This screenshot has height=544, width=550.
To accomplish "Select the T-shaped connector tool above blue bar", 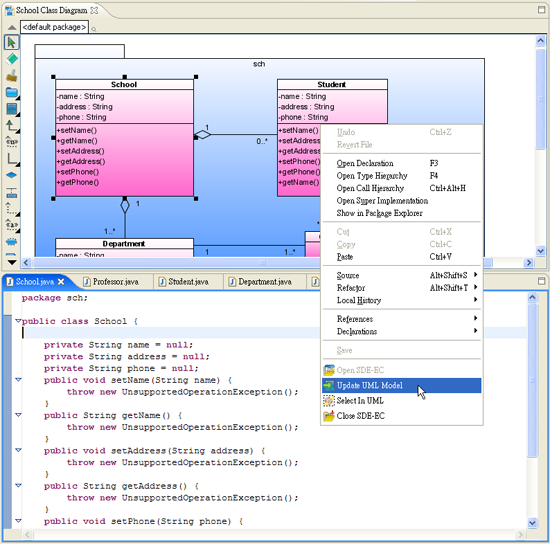I will tap(12, 193).
